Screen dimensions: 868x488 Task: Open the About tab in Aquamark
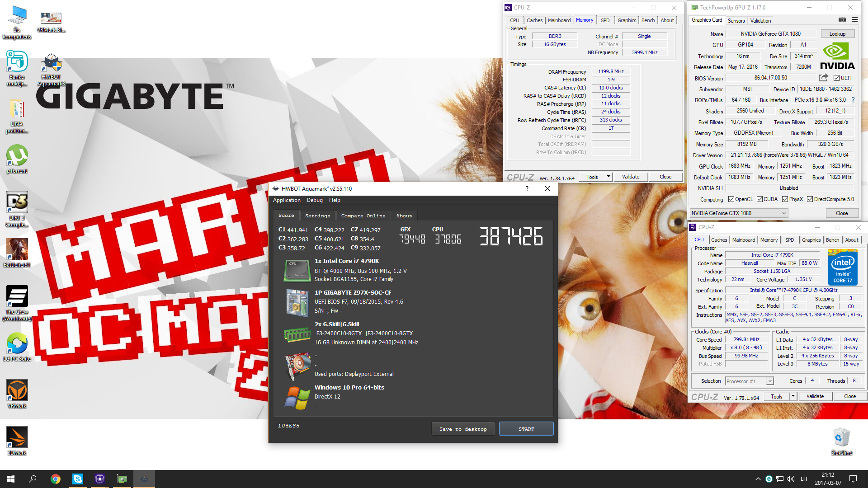pos(404,216)
